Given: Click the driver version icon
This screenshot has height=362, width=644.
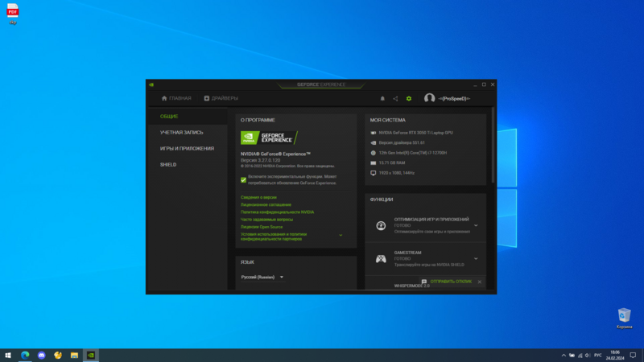Looking at the screenshot, I should pos(374,143).
